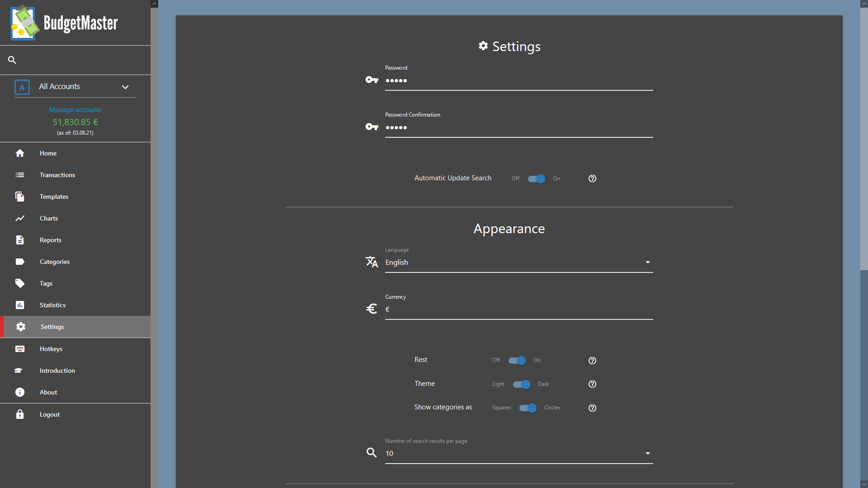Image resolution: width=868 pixels, height=488 pixels.
Task: Toggle the Theme Light/Dark switch
Action: click(522, 385)
